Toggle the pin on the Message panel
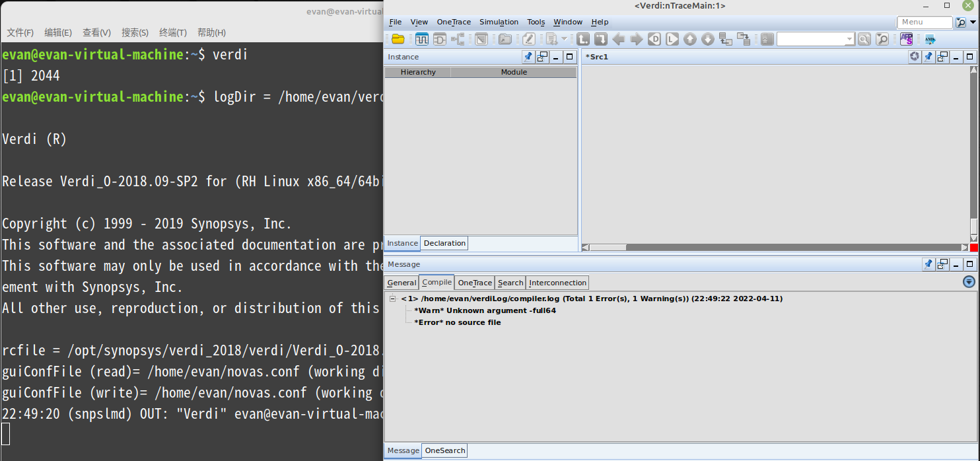980x461 pixels. 928,264
